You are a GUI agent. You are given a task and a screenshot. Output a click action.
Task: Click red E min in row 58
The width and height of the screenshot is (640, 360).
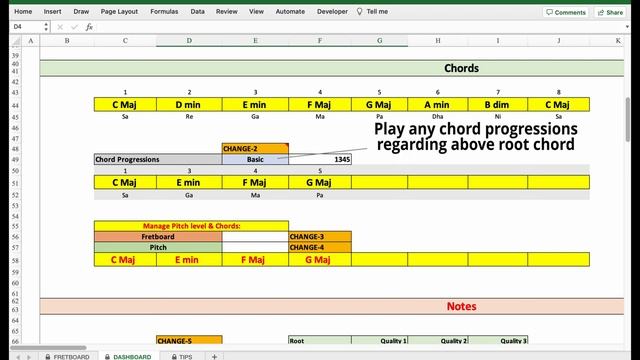[x=189, y=260]
